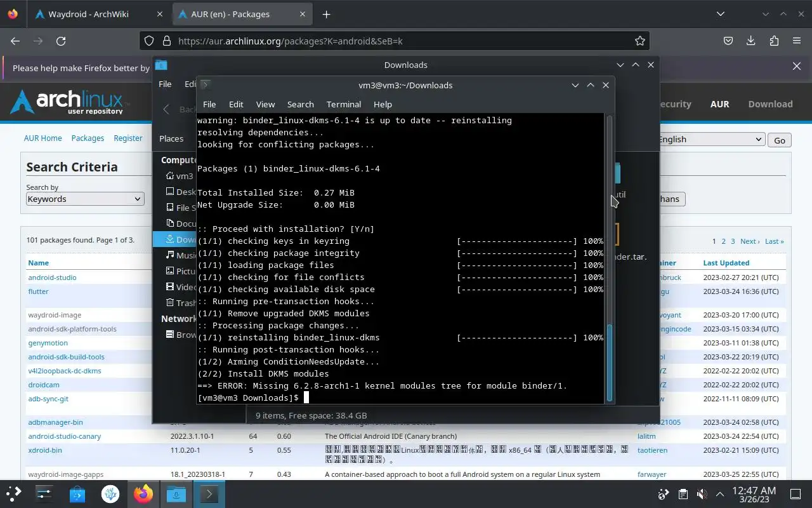Click the Firefox taskbar icon
Image resolution: width=812 pixels, height=508 pixels.
click(143, 493)
